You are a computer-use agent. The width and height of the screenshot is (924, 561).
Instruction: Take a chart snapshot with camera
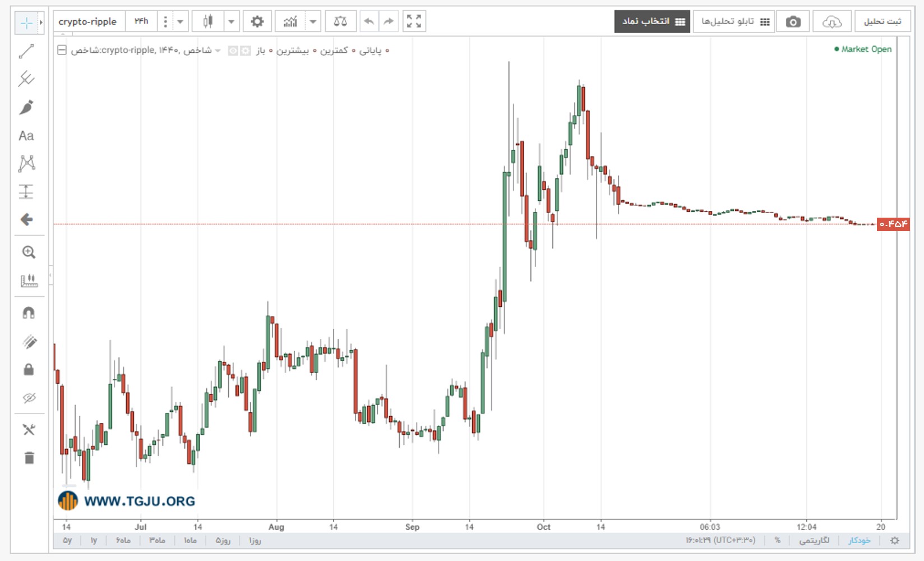[793, 22]
